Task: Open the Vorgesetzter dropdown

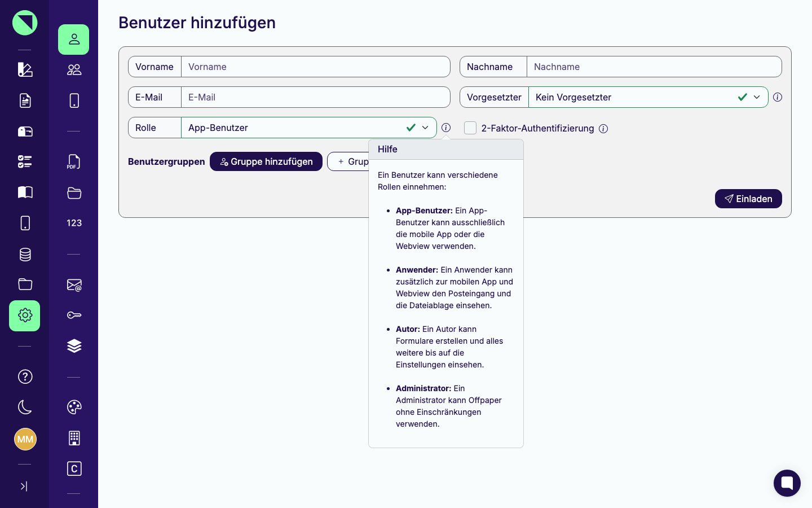Action: pos(648,97)
